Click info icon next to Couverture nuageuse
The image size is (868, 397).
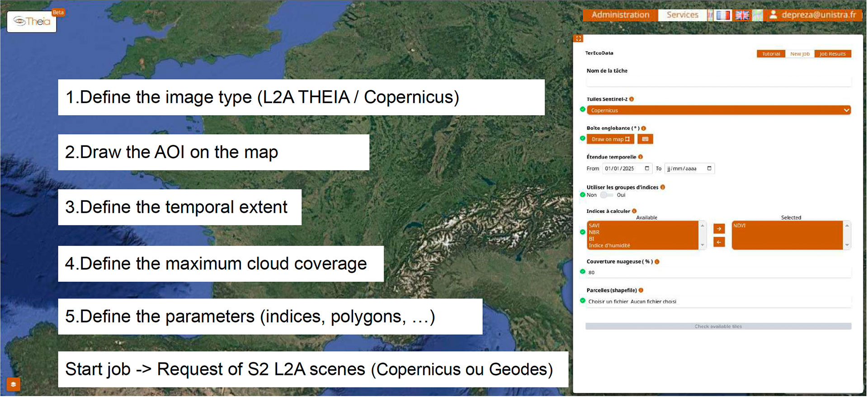point(657,262)
